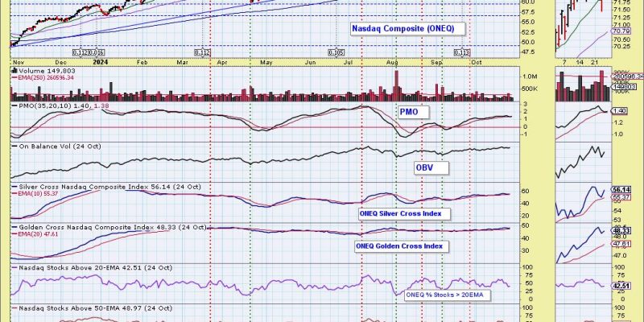The image size is (644, 322).
Task: Click the '1.40' PMO value tag
Action: click(618, 111)
